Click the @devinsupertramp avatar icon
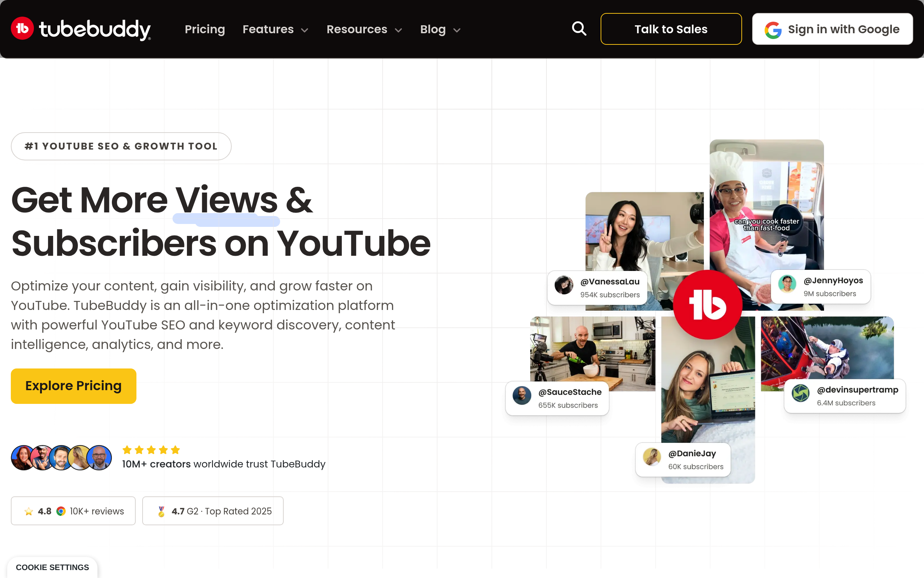 (801, 393)
